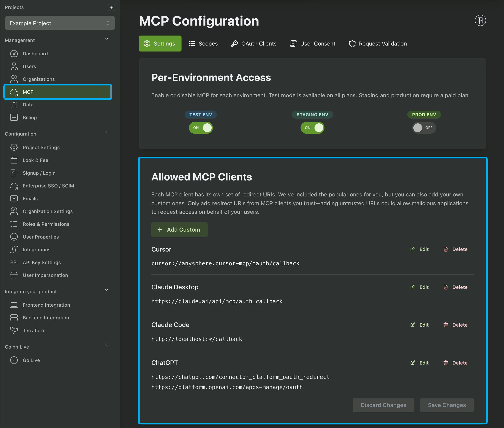Select the Terraform integration icon
Viewport: 504px width, 428px height.
(x=14, y=330)
